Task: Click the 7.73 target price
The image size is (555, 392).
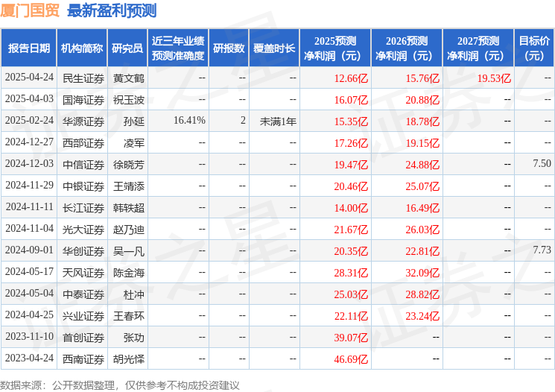Action: coord(542,250)
